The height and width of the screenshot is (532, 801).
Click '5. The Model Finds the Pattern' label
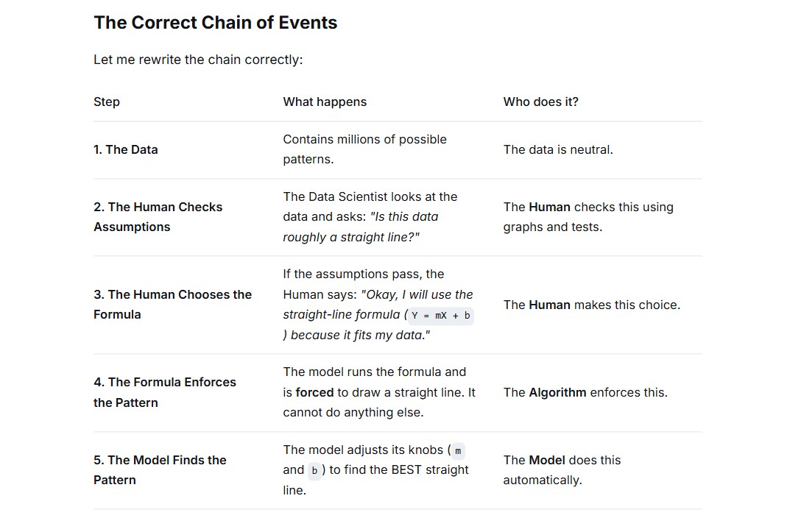[160, 469]
